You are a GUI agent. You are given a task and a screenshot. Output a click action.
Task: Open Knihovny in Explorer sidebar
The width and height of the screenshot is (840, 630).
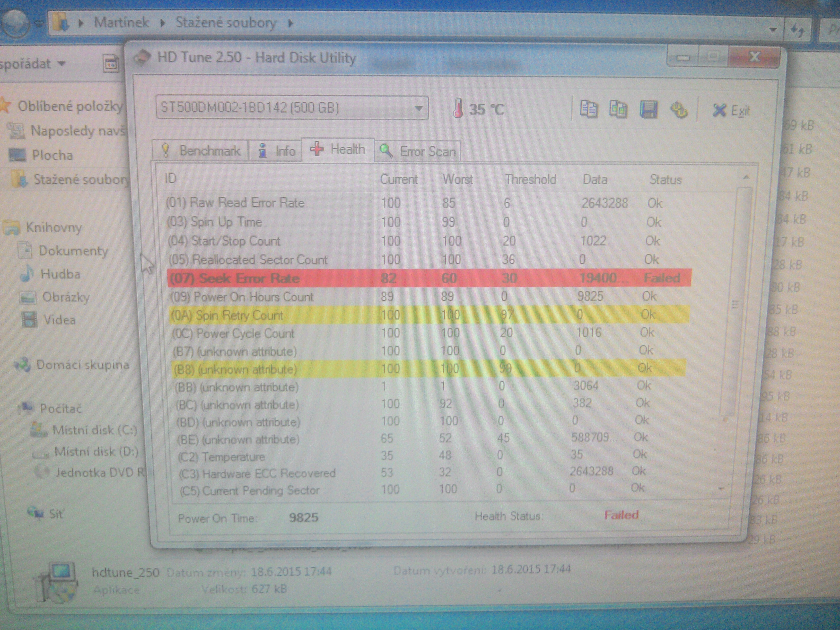click(54, 227)
